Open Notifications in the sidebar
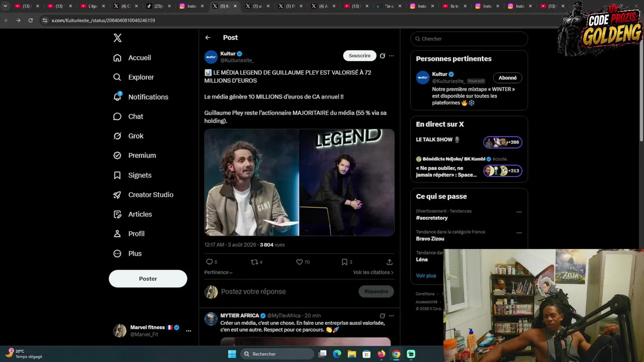Image resolution: width=644 pixels, height=362 pixels. (141, 97)
